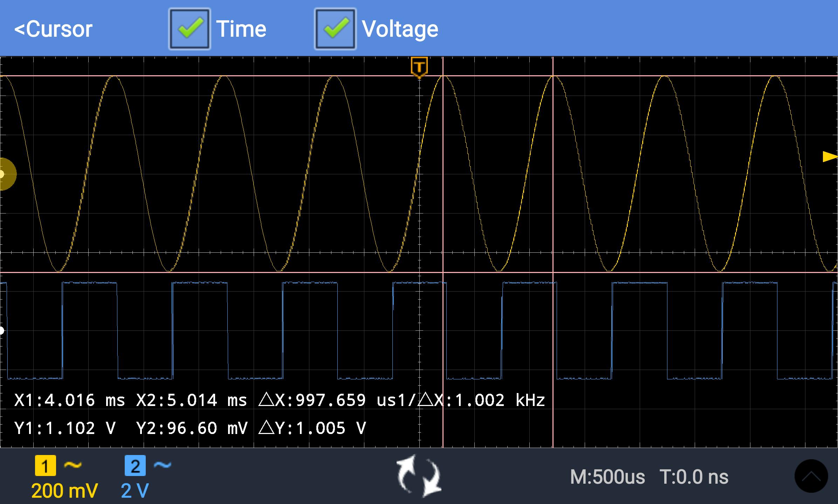Tap the 1/△X:1.002 kHz readout
This screenshot has height=504, width=838.
tap(472, 400)
